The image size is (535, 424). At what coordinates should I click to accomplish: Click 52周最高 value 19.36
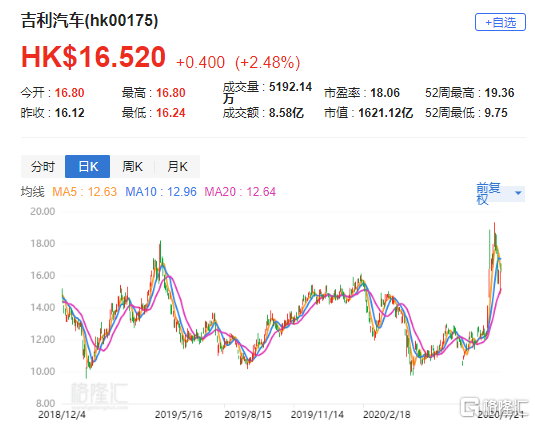point(500,93)
